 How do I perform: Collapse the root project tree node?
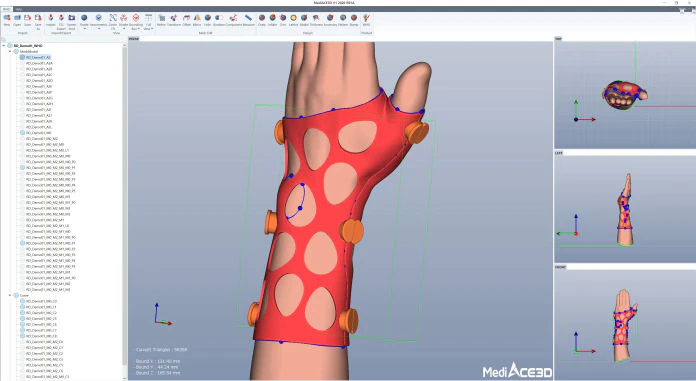(x=4, y=45)
